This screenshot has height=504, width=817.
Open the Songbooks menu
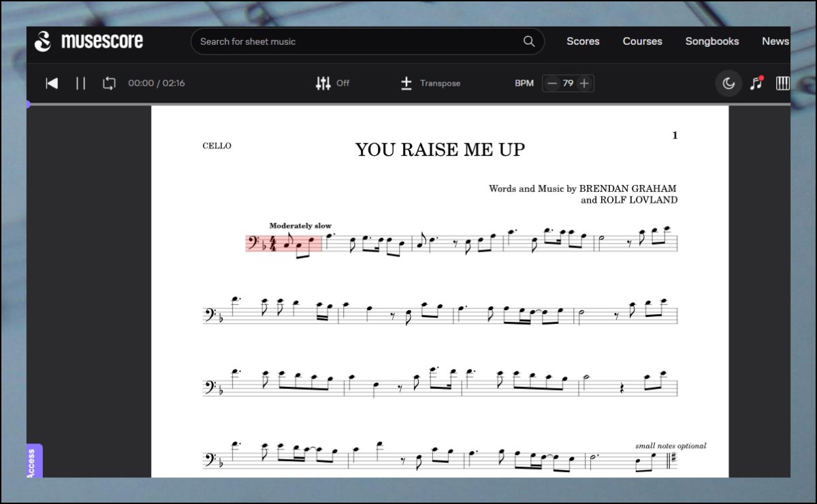711,41
